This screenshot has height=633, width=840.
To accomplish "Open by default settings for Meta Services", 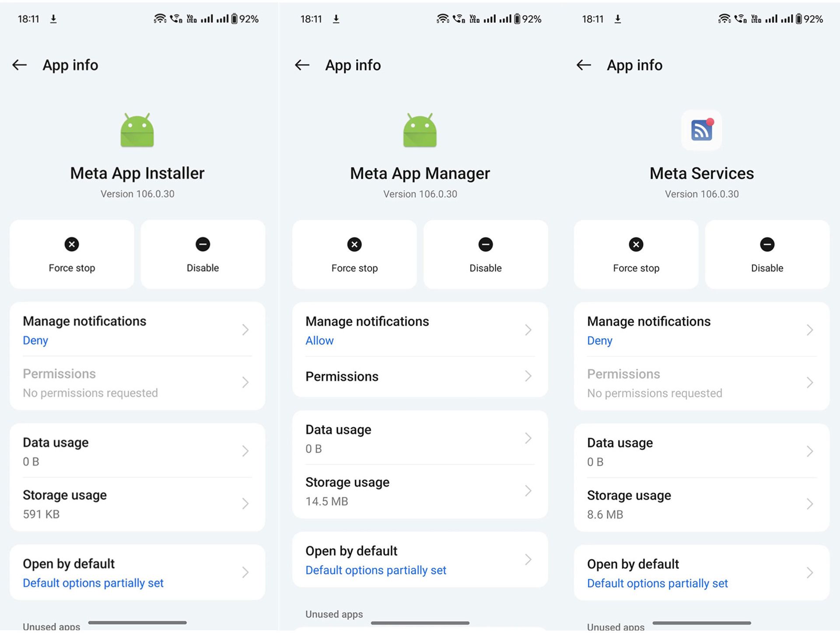I will pos(702,573).
